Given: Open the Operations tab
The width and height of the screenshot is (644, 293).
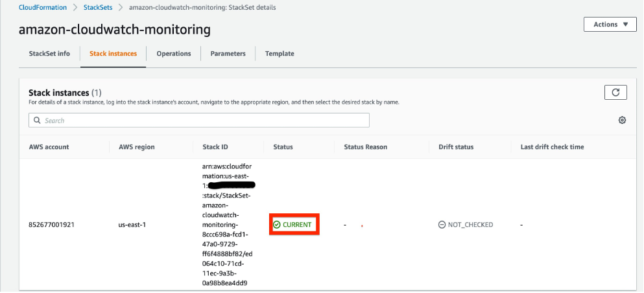Looking at the screenshot, I should [174, 54].
